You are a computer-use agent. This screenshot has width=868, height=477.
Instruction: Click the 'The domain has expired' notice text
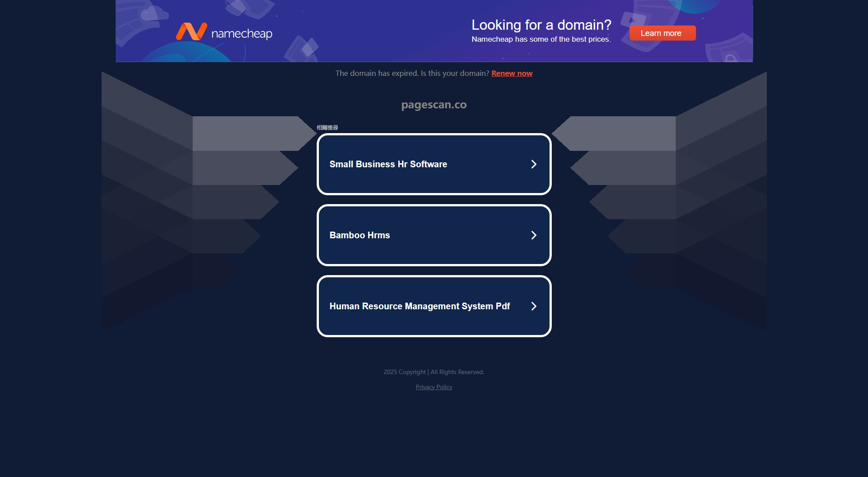[412, 73]
